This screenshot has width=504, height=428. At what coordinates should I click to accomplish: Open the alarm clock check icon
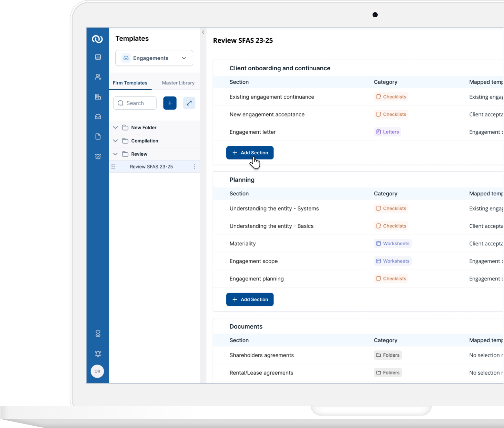(x=98, y=157)
